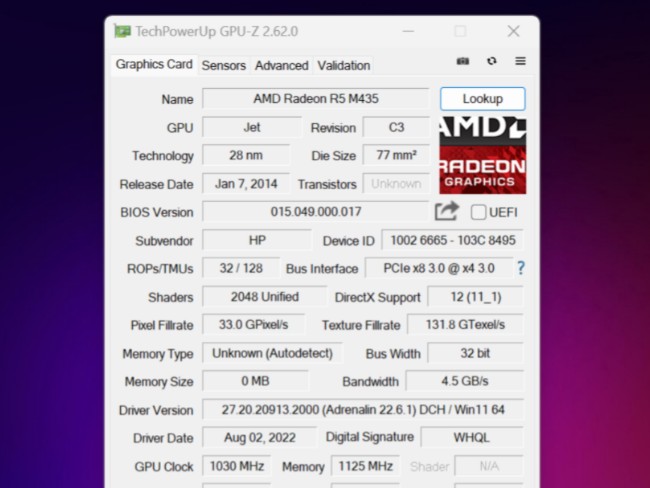Click Driver Date field Aug 02, 2022
Viewport: 650px width, 488px height.
pyautogui.click(x=260, y=438)
